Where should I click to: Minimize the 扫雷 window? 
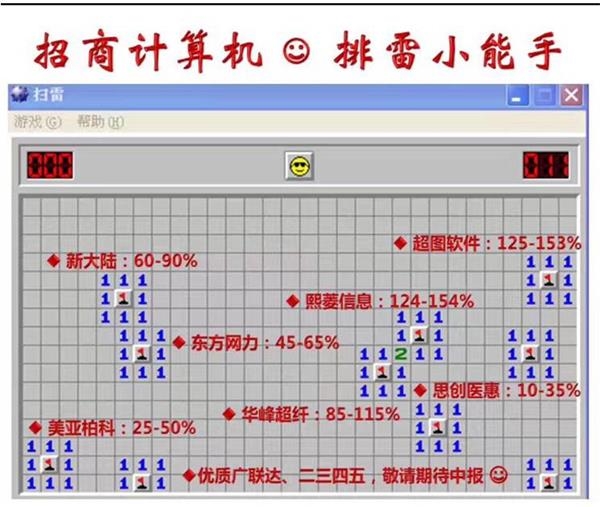[x=518, y=96]
